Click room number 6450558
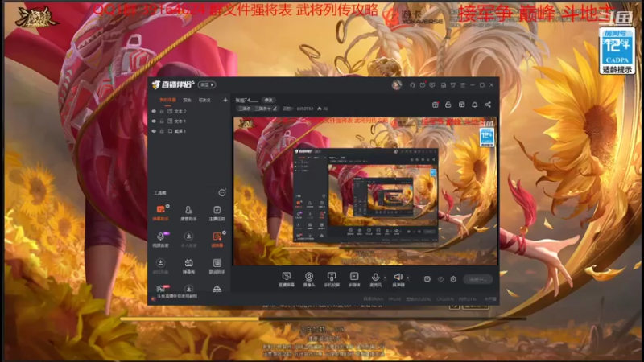 click(x=305, y=109)
